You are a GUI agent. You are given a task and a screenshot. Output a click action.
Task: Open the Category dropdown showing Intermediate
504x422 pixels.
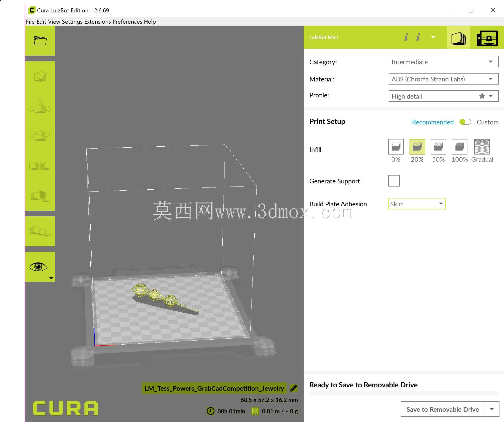(444, 62)
